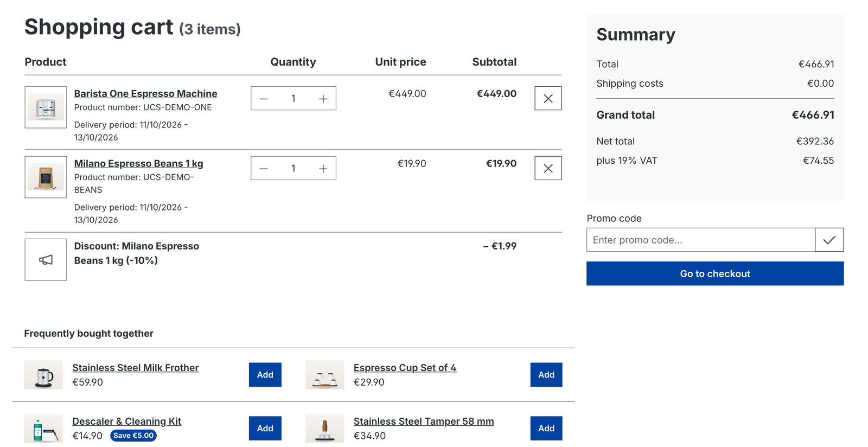Screen dimensions: 868x447
Task: Open Espresso Cup Set of 4 link
Action: [405, 368]
